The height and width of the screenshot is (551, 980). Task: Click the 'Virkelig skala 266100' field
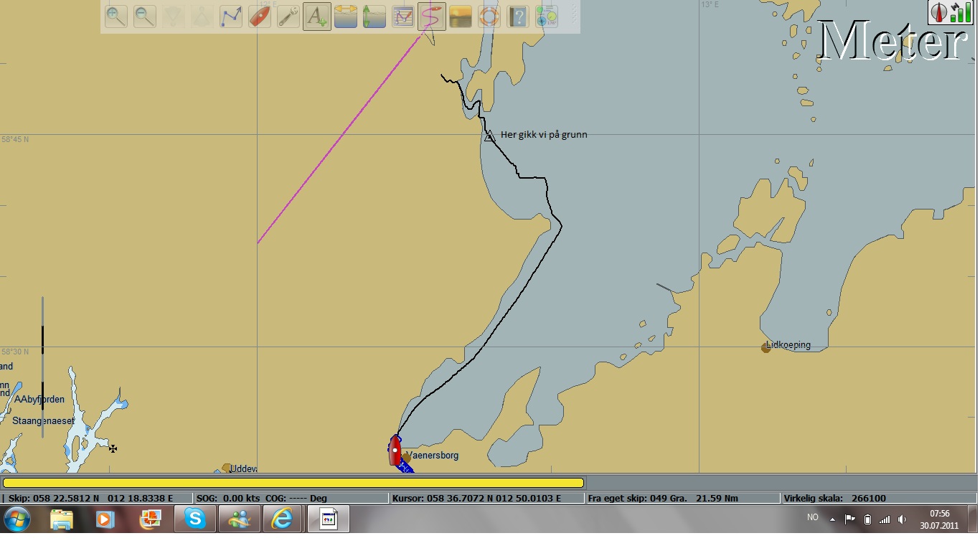(x=879, y=498)
